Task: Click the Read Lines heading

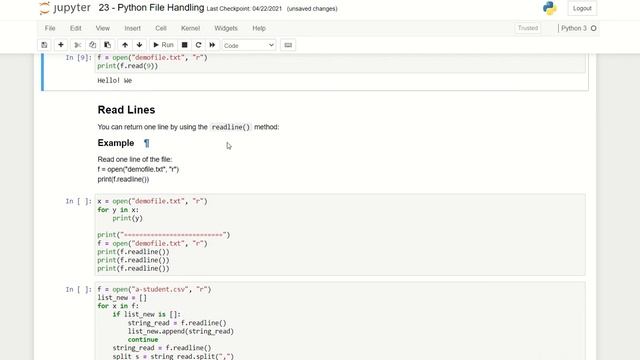Action: pyautogui.click(x=126, y=110)
